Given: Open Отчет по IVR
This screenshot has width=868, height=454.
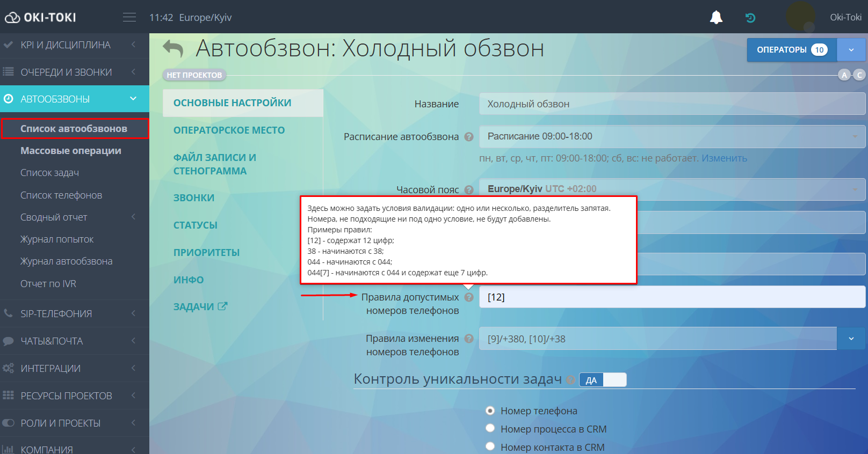Looking at the screenshot, I should tap(48, 284).
